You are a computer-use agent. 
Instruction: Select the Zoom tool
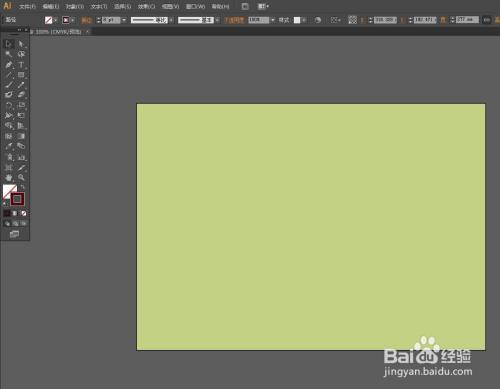pyautogui.click(x=21, y=177)
